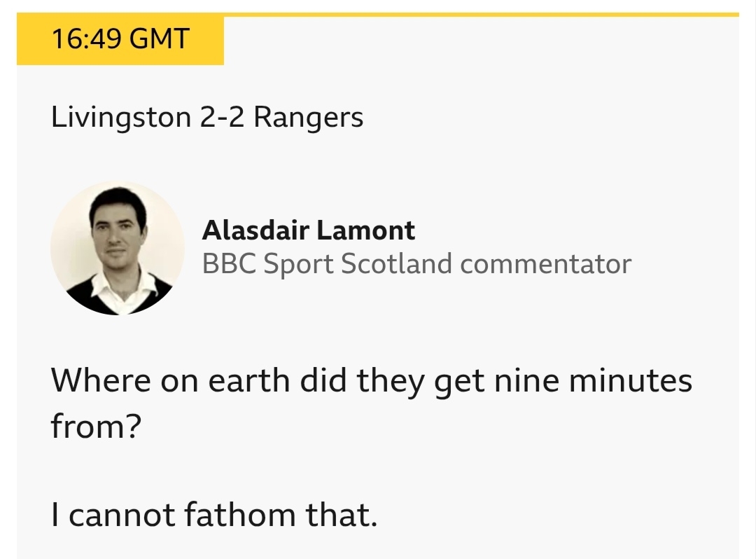
Task: Click the BBC Sport Scotland commentator subtitle
Action: coord(416,264)
